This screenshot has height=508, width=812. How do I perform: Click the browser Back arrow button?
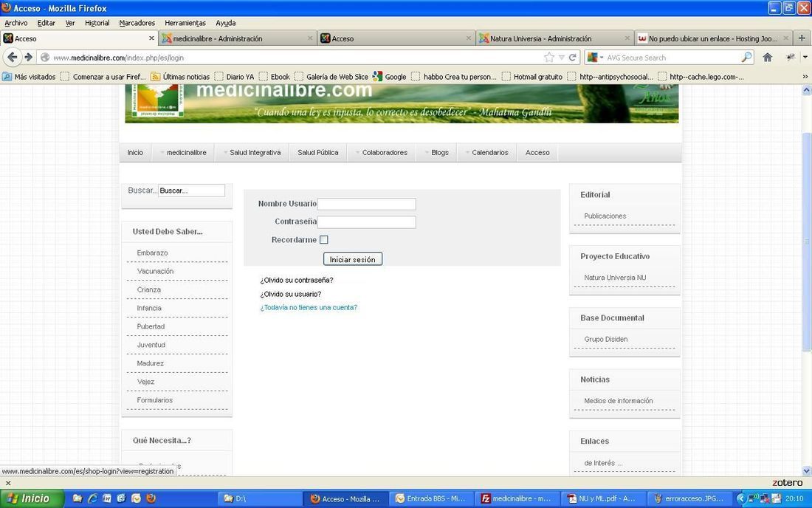tap(13, 58)
